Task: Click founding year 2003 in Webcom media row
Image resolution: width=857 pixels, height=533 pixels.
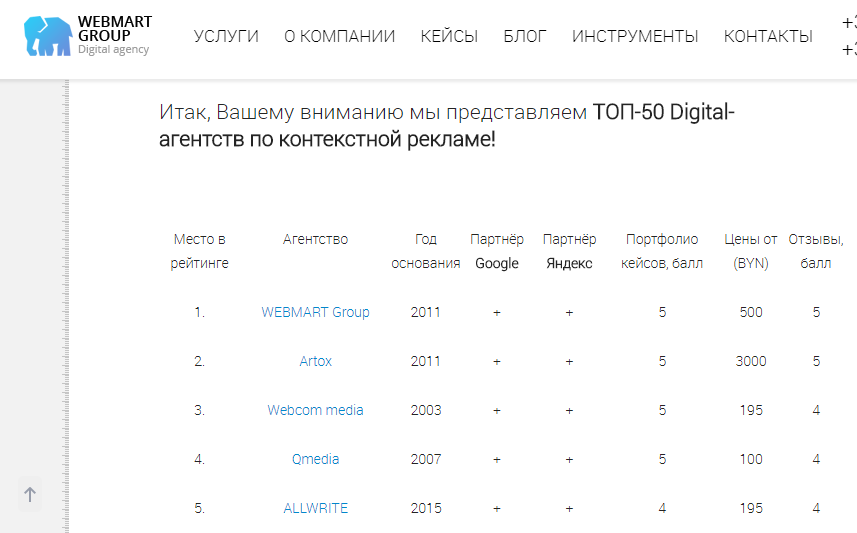Action: 426,410
